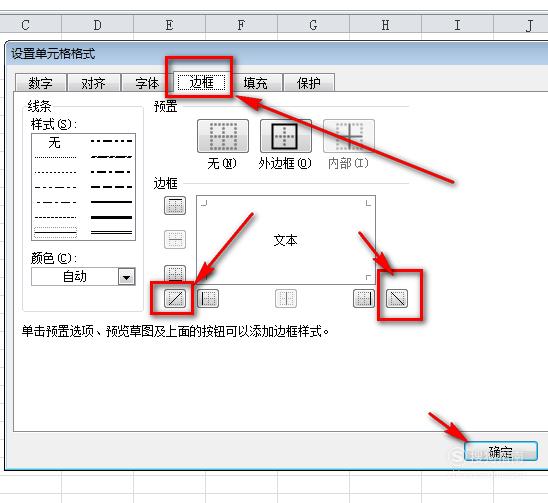The height and width of the screenshot is (503, 548).
Task: Apply the diagonal-up border button
Action: point(175,298)
